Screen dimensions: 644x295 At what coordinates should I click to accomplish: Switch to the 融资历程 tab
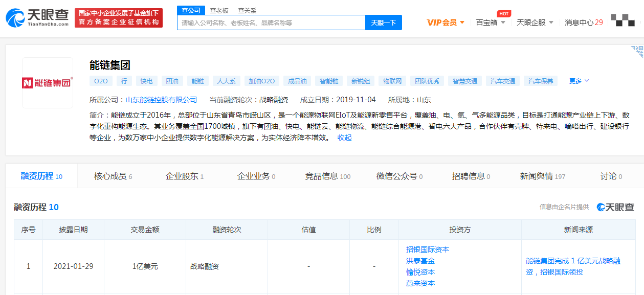(x=41, y=176)
